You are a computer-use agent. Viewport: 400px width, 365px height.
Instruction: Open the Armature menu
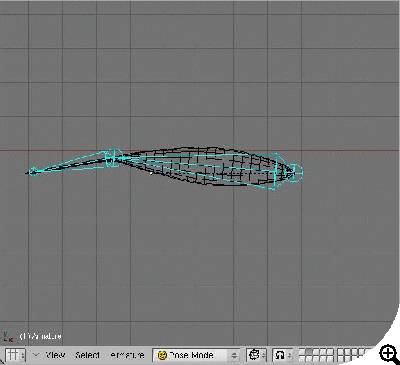(127, 355)
